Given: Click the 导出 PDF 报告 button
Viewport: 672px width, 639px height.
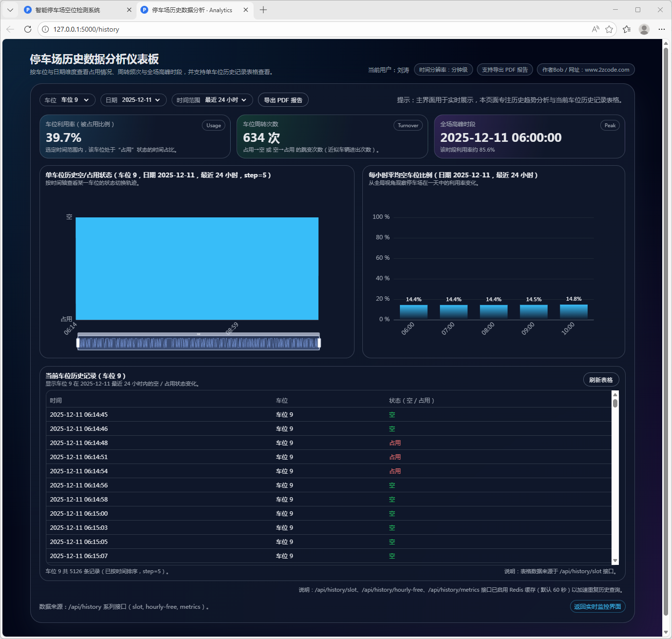Looking at the screenshot, I should pos(283,100).
